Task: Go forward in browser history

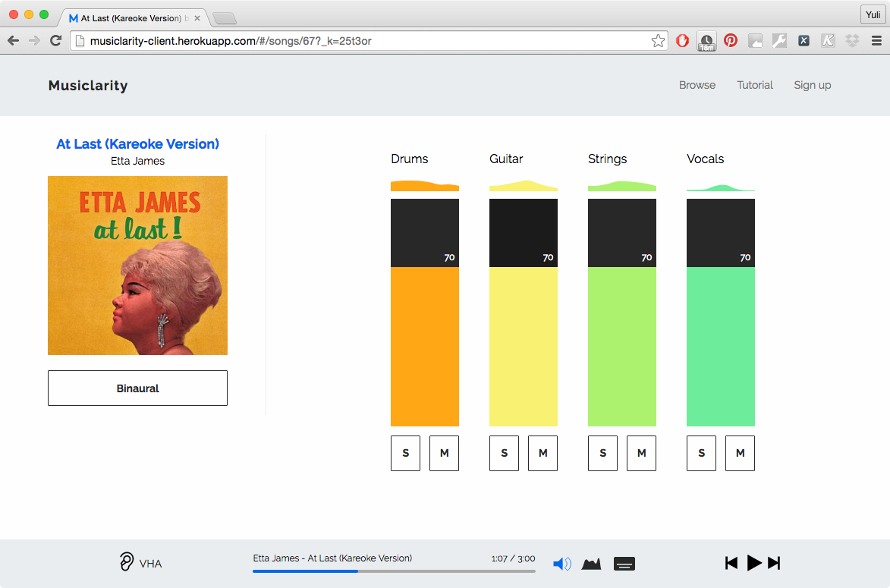Action: [35, 41]
